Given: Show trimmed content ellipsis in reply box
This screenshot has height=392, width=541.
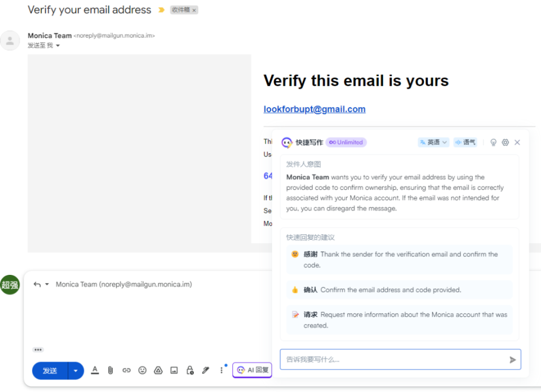Looking at the screenshot, I should [38, 350].
